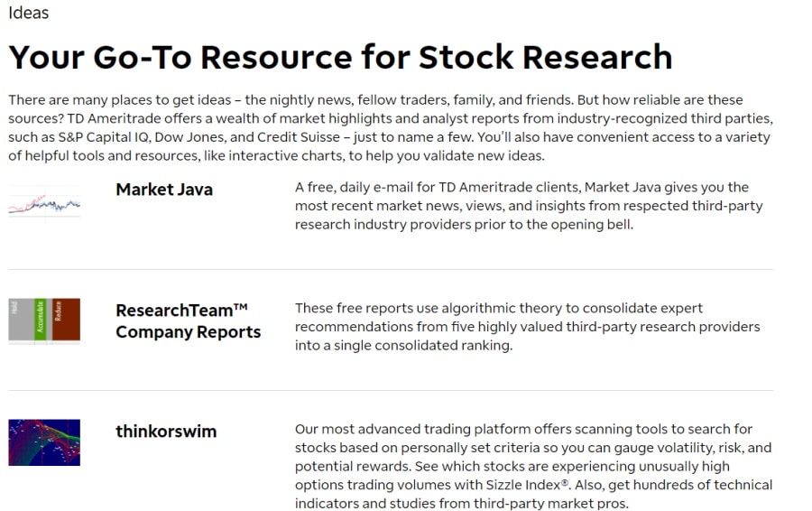Select the Market Java heading

pos(164,190)
